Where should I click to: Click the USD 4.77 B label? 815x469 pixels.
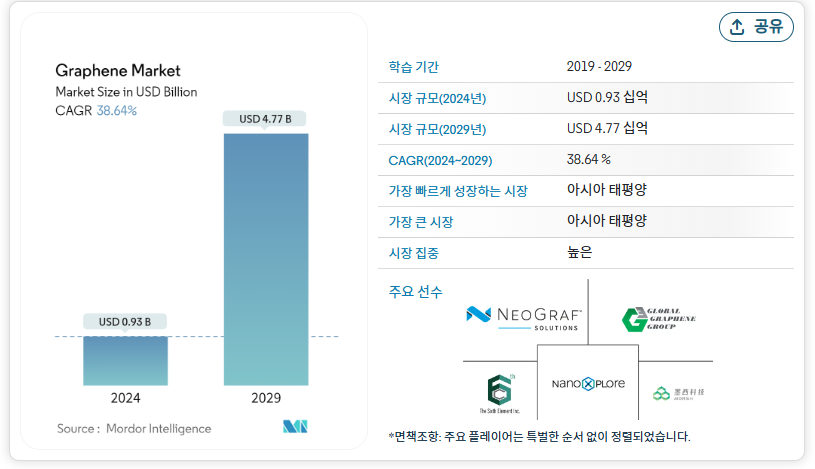pyautogui.click(x=266, y=119)
